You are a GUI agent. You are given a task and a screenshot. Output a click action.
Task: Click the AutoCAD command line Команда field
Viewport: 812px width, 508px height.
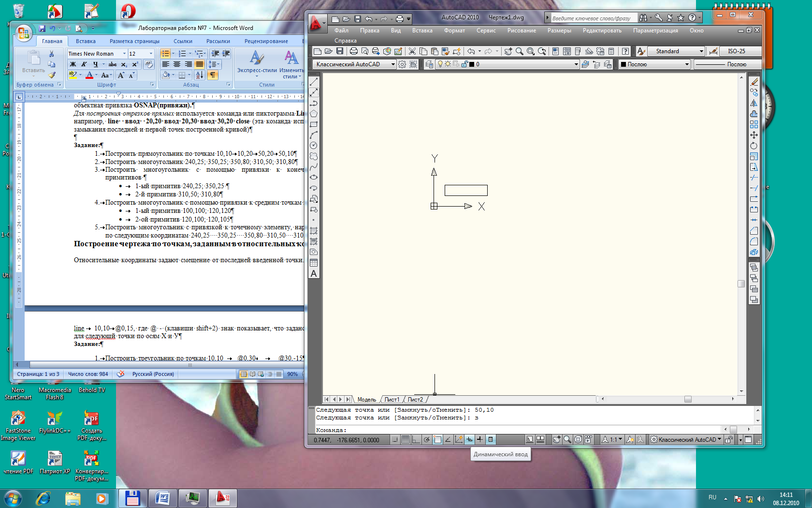point(517,430)
